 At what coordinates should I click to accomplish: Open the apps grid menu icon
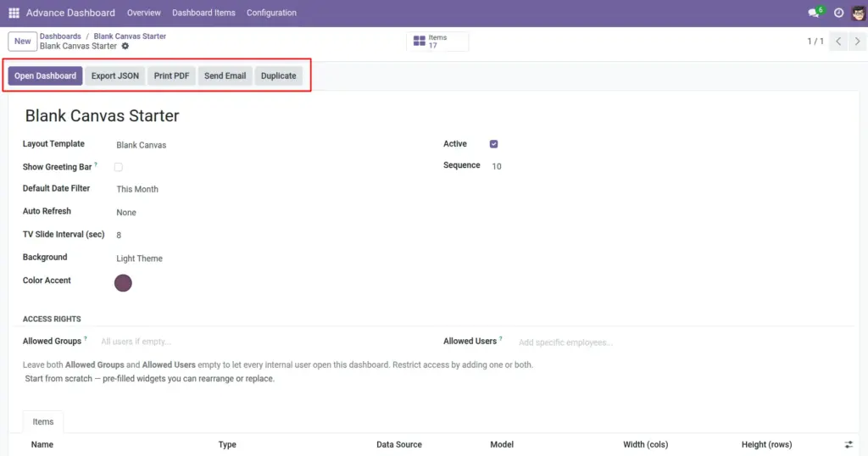tap(14, 13)
